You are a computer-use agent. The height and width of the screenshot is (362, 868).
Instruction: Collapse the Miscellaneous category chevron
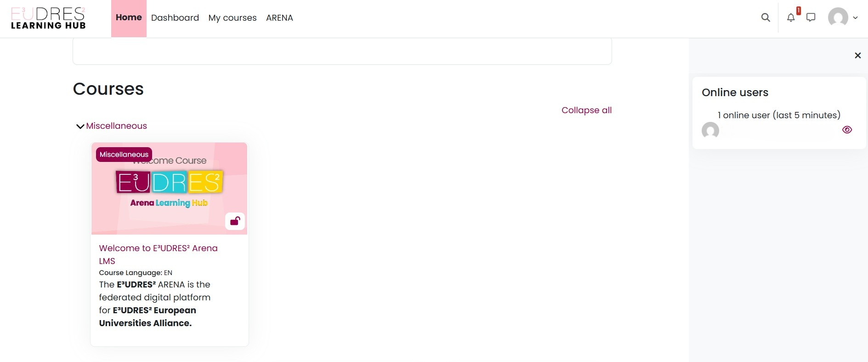coord(80,126)
